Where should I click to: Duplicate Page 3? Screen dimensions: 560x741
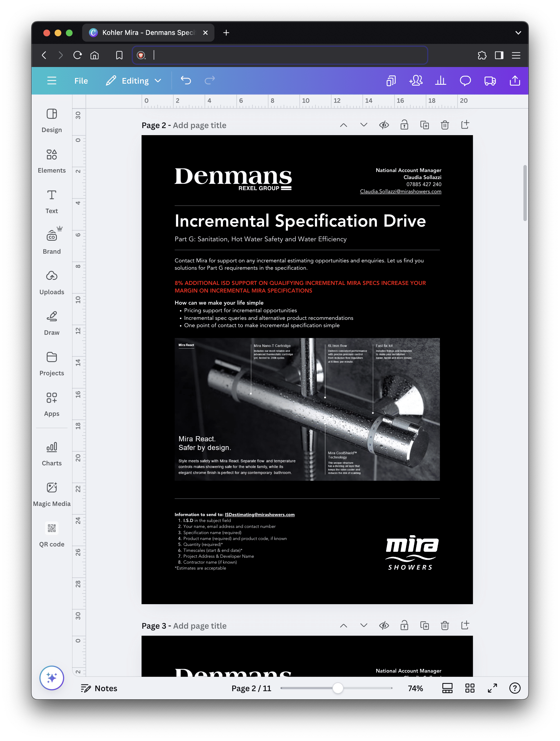(x=424, y=625)
